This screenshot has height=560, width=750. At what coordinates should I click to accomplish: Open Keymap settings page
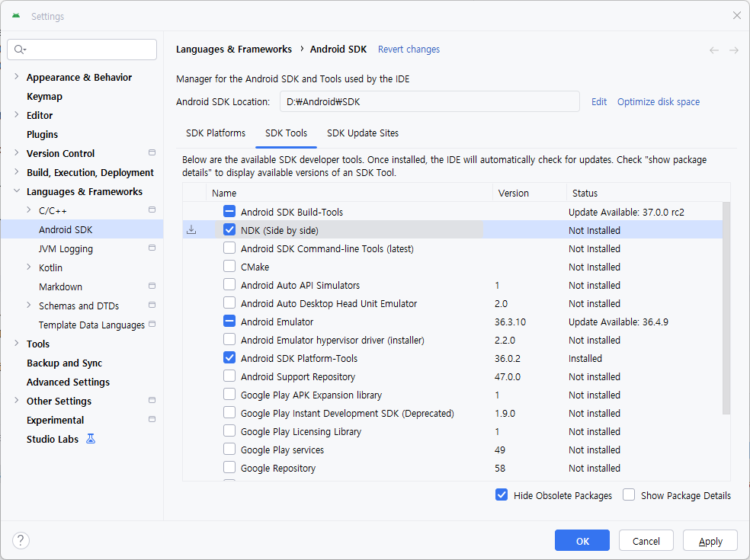pos(44,97)
